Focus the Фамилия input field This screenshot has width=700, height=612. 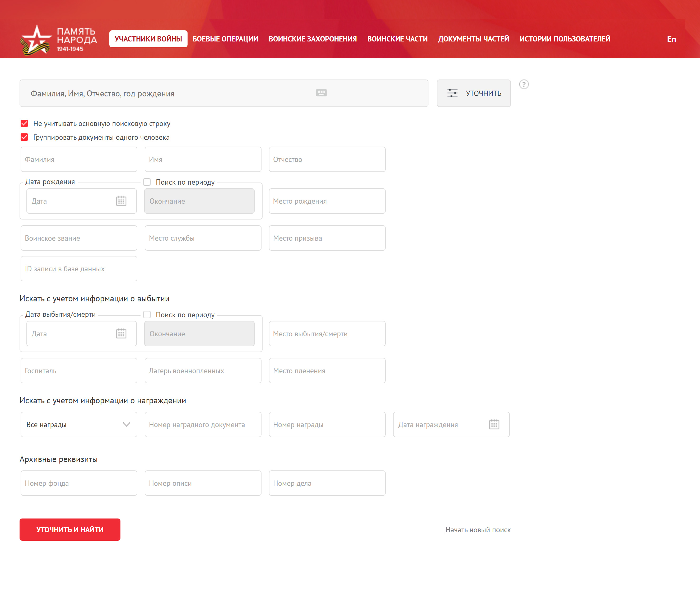coord(79,160)
